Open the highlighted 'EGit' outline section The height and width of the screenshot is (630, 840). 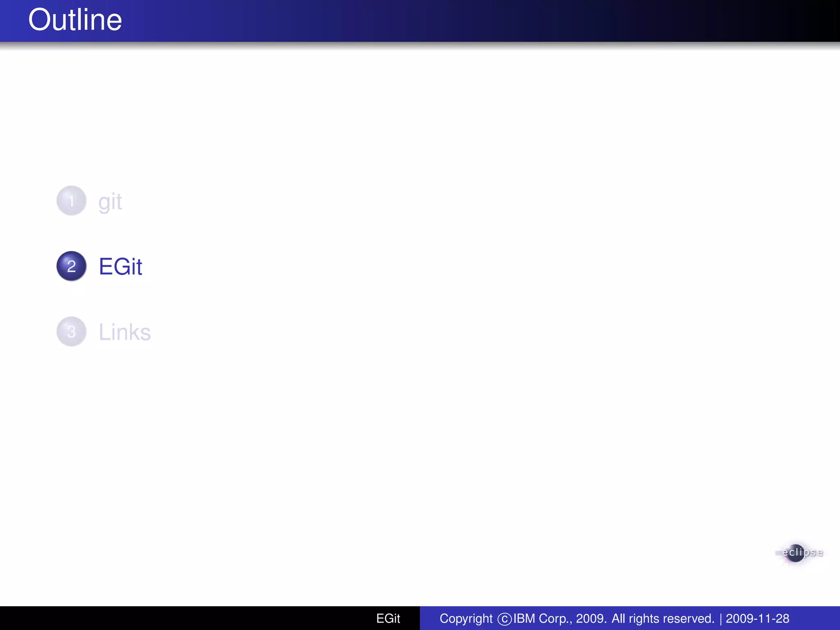pos(120,267)
